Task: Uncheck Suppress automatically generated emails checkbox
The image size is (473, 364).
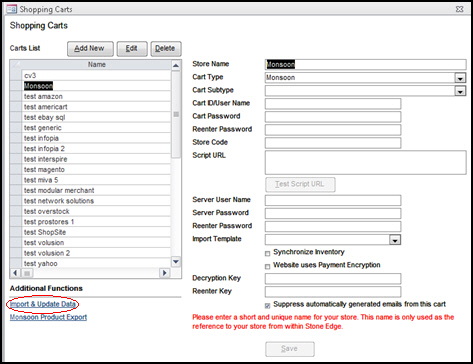Action: pyautogui.click(x=267, y=306)
